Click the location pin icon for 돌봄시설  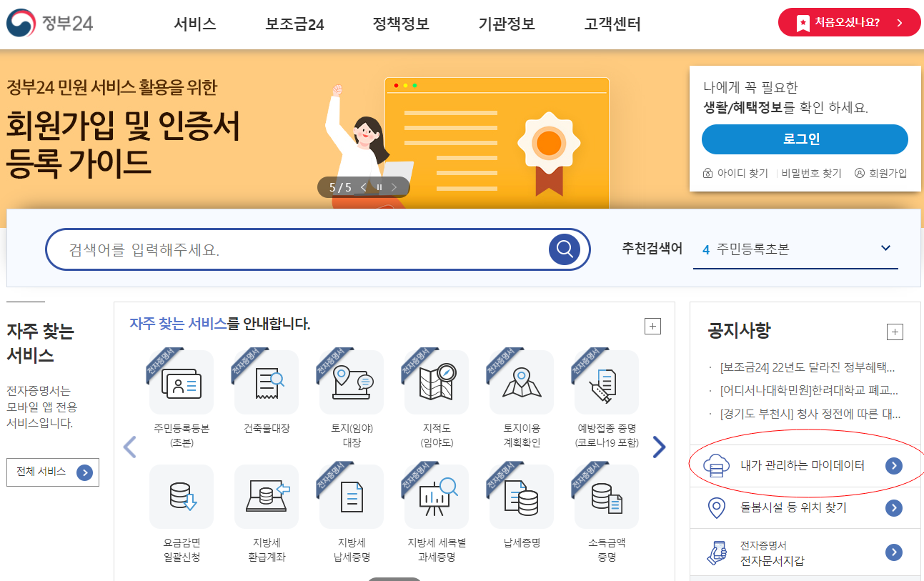716,508
